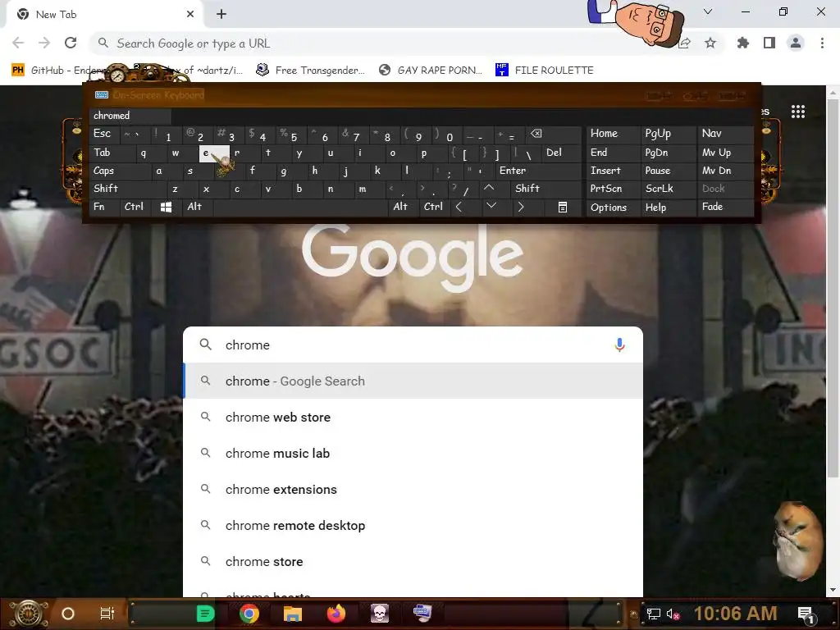840x630 pixels.
Task: Click the spacebar on on-screen keyboard
Action: [x=300, y=207]
